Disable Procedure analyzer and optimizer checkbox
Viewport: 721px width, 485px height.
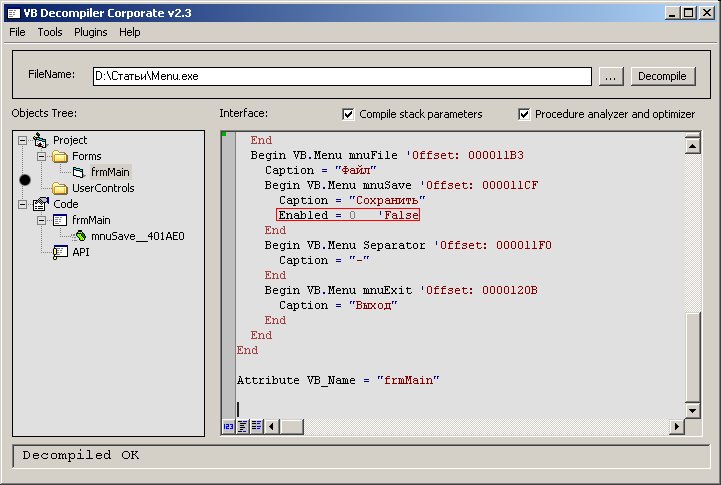(524, 114)
